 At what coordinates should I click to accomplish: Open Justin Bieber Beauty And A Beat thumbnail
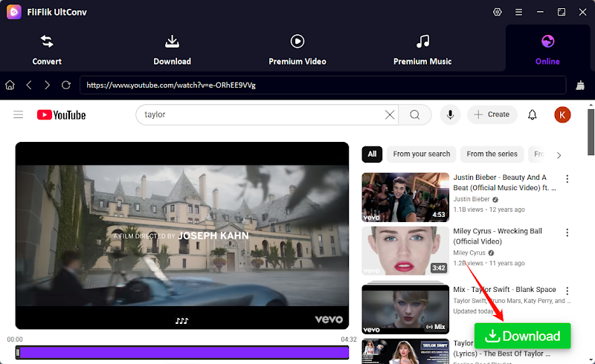click(x=405, y=197)
